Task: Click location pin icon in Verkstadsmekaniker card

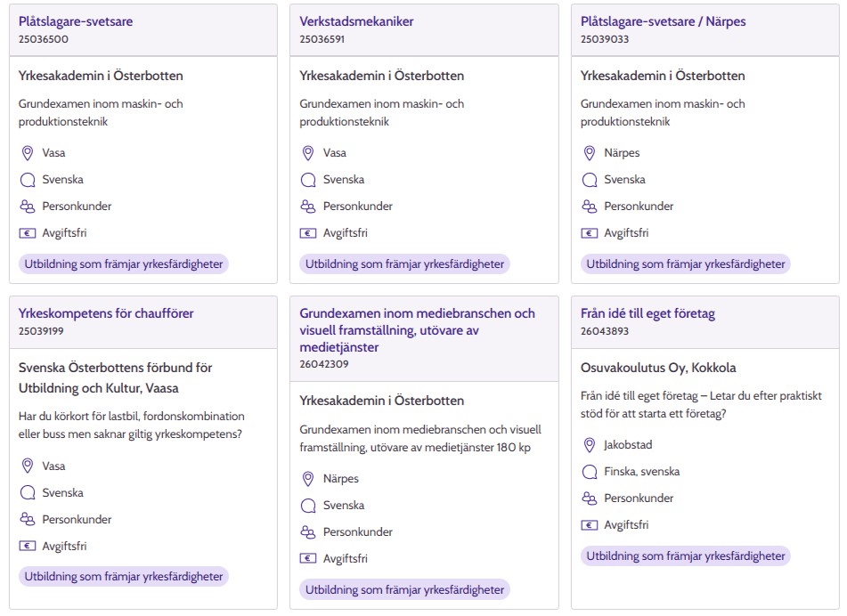Action: [x=308, y=153]
